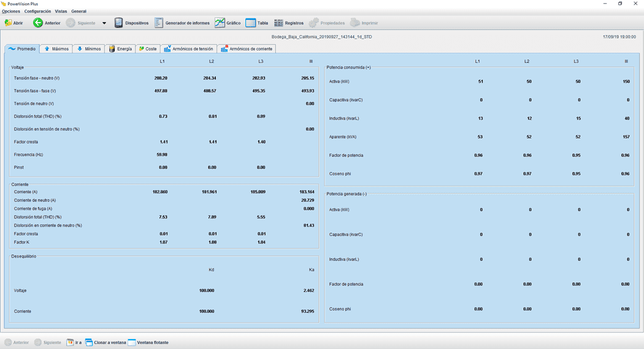Select the L1 current value 182.860

coord(159,192)
